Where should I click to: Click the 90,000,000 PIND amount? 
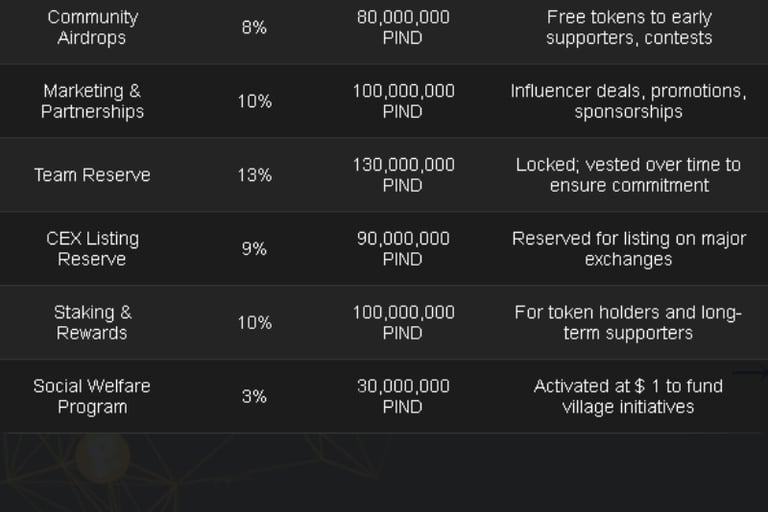coord(403,249)
